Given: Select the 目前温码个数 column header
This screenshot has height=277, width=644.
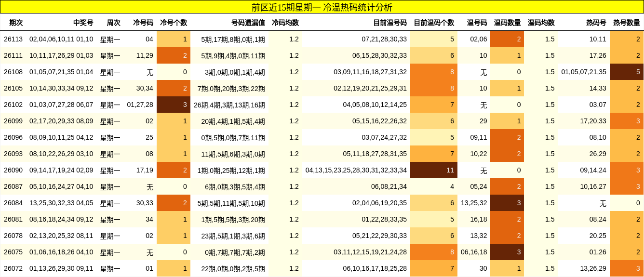Looking at the screenshot, I should [434, 23].
